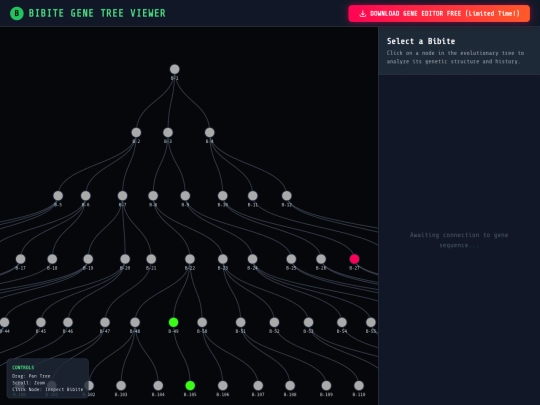Click node B-20

[125, 259]
